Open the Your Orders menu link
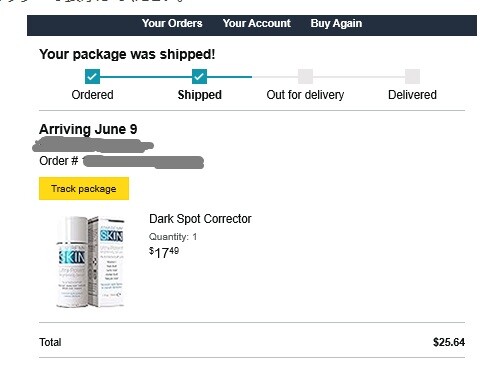Viewport: 496px width, 366px height. click(172, 23)
